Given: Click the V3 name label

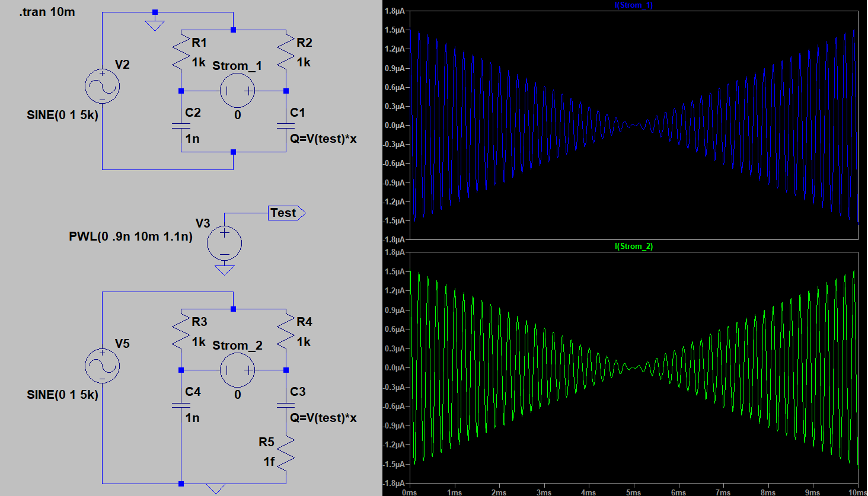Looking at the screenshot, I should pyautogui.click(x=203, y=223).
